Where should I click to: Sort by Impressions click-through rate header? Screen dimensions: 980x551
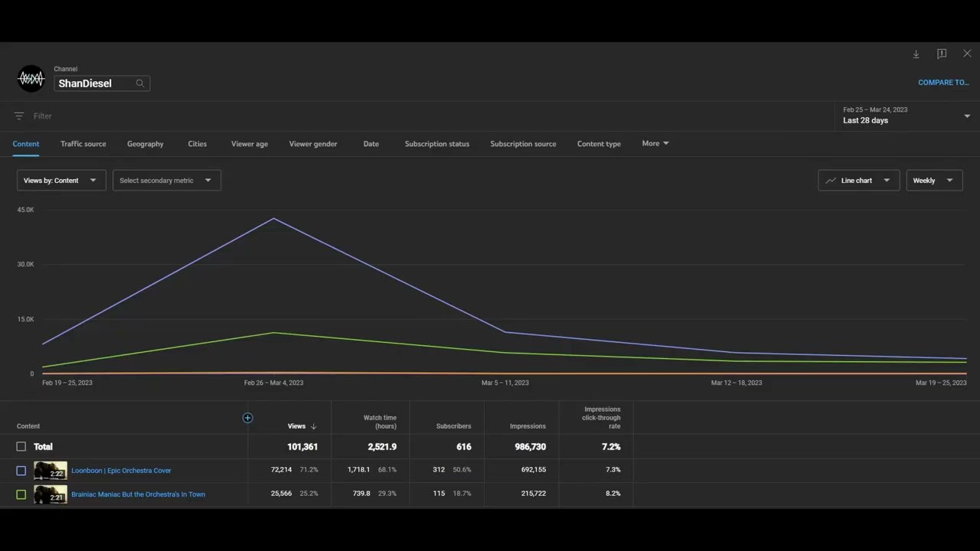coord(603,418)
